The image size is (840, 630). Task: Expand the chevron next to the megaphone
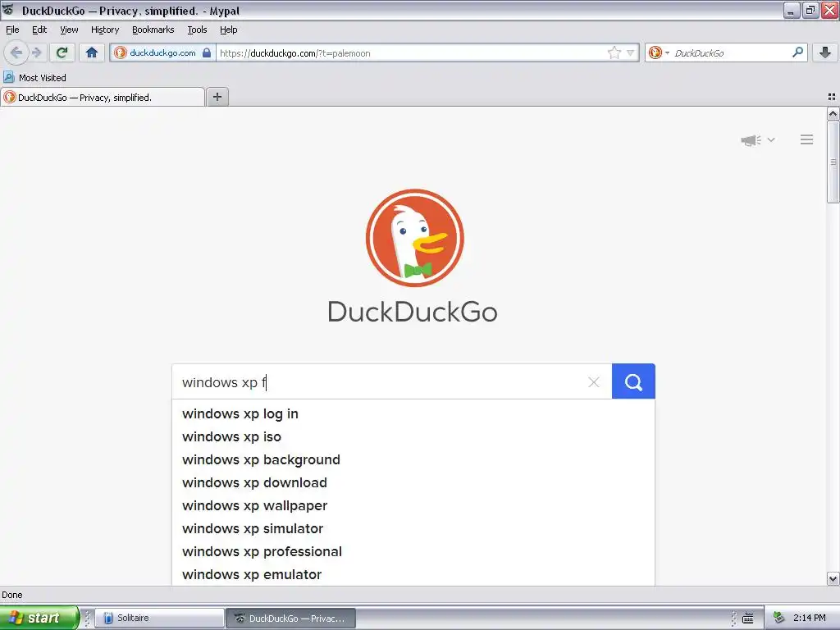click(771, 139)
